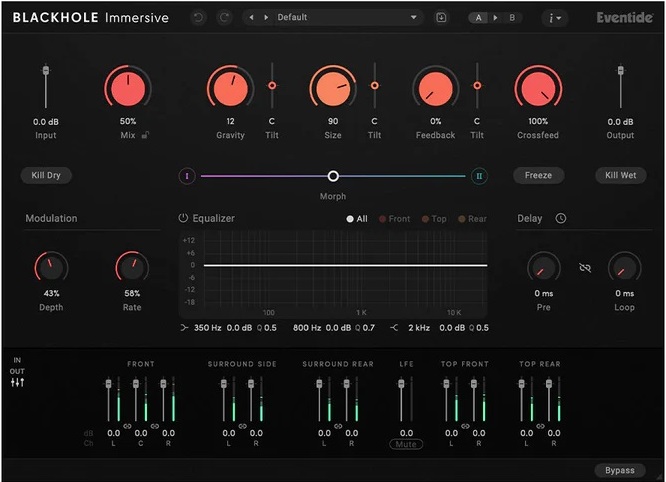The width and height of the screenshot is (666, 482).
Task: Select Morph state II icon
Action: [479, 176]
